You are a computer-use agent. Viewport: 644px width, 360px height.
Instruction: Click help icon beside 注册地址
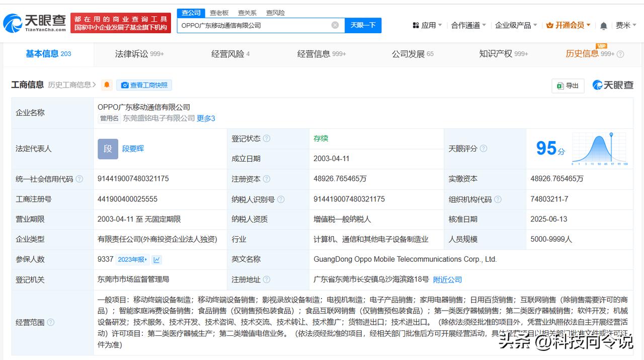tap(267, 279)
